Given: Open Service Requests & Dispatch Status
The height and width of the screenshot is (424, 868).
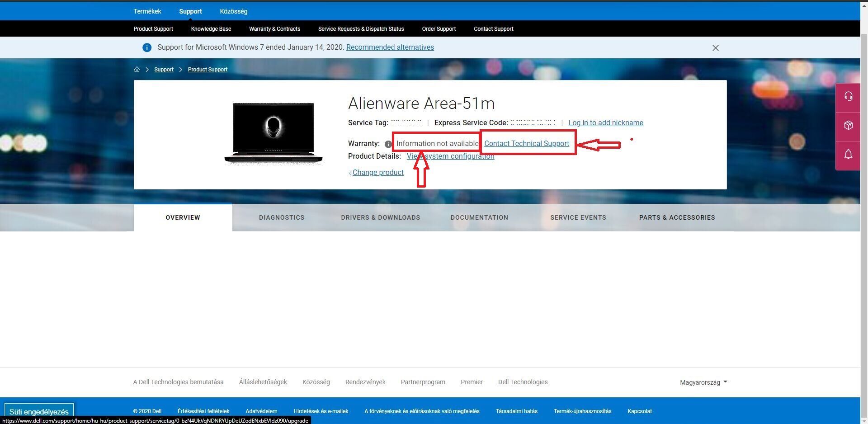Looking at the screenshot, I should click(361, 29).
